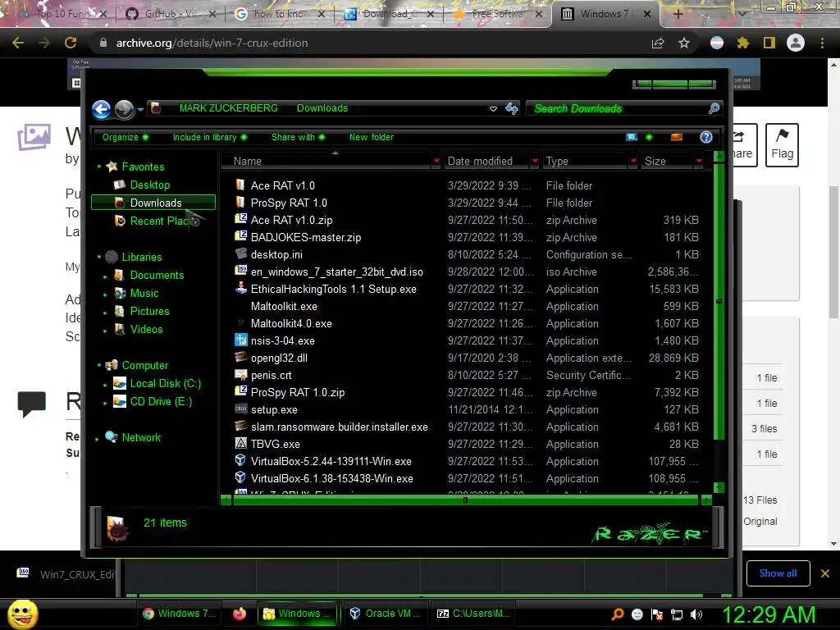The width and height of the screenshot is (840, 630).
Task: Select Maltoolkit4.0.exe file
Action: tap(291, 323)
